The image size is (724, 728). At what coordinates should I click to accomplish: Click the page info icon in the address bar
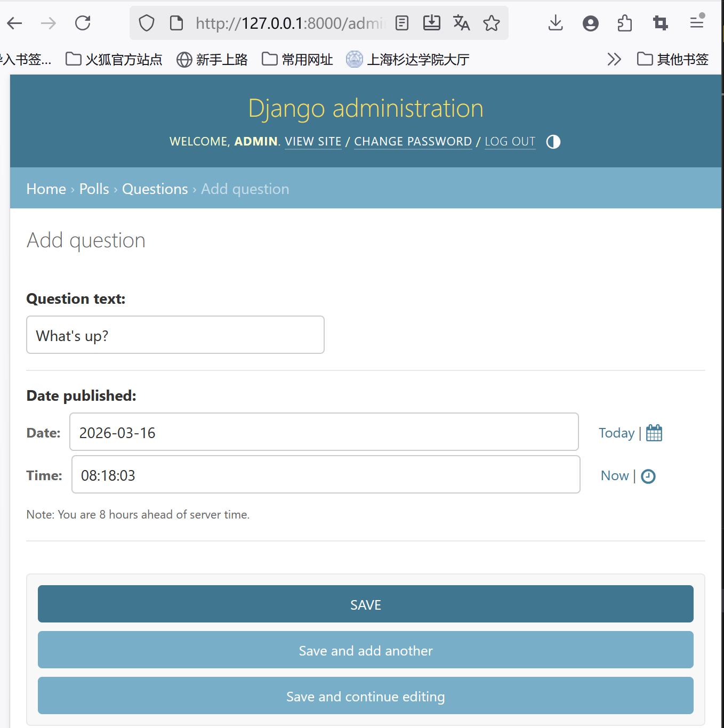tap(176, 23)
